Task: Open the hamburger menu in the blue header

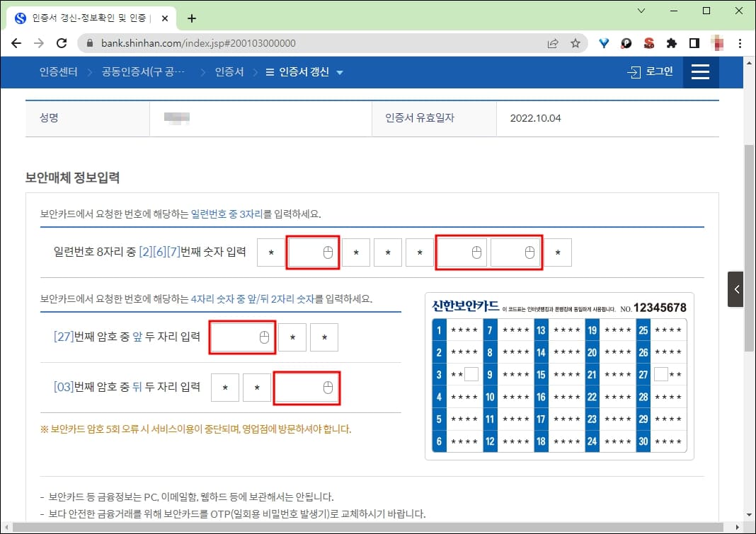Action: (x=700, y=71)
